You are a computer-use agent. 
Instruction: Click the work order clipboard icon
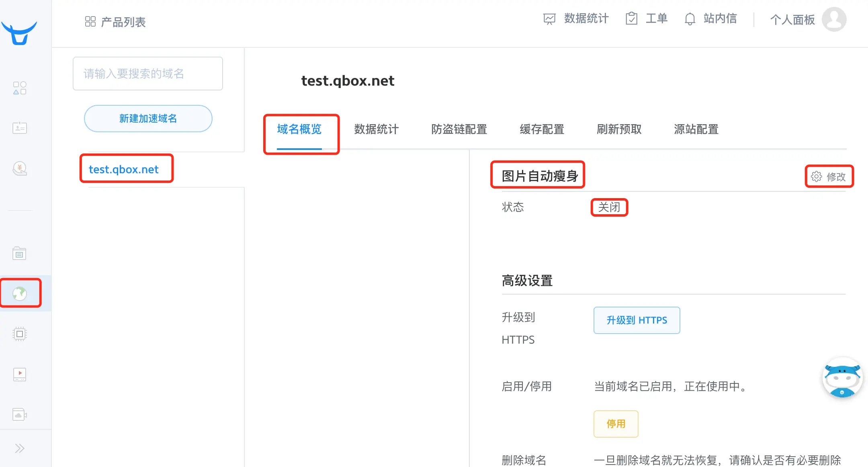click(x=631, y=18)
